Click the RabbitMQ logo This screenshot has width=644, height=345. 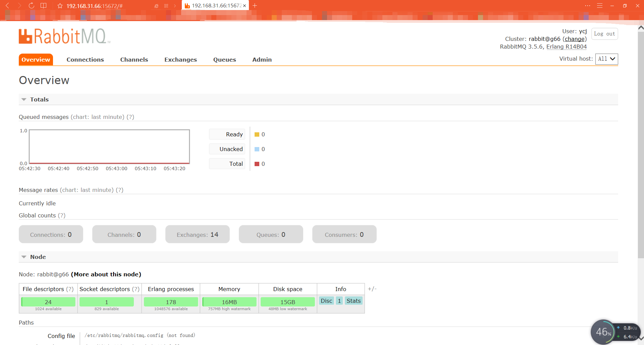pyautogui.click(x=64, y=37)
